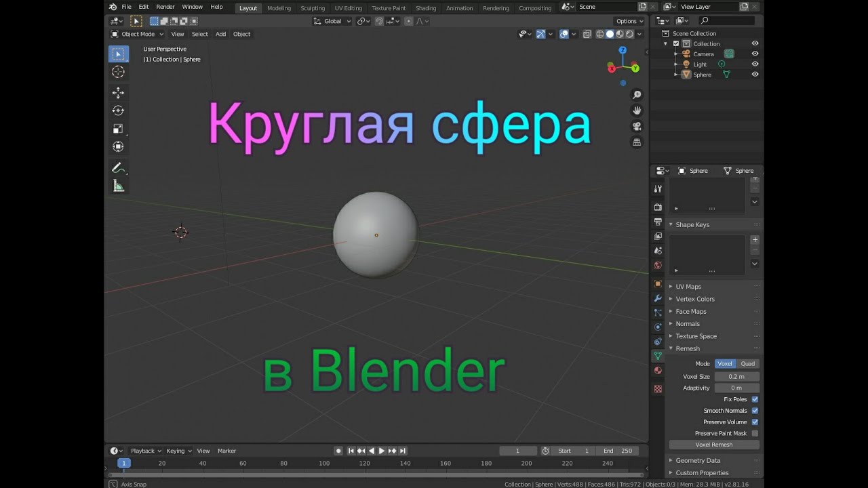Hide the Camera in the outliner
The image size is (868, 488).
(x=755, y=54)
